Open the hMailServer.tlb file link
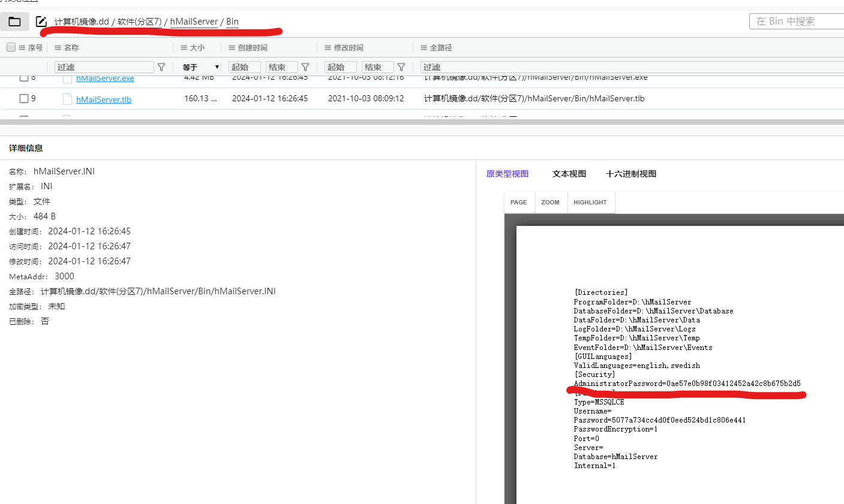The height and width of the screenshot is (504, 844). tap(104, 99)
